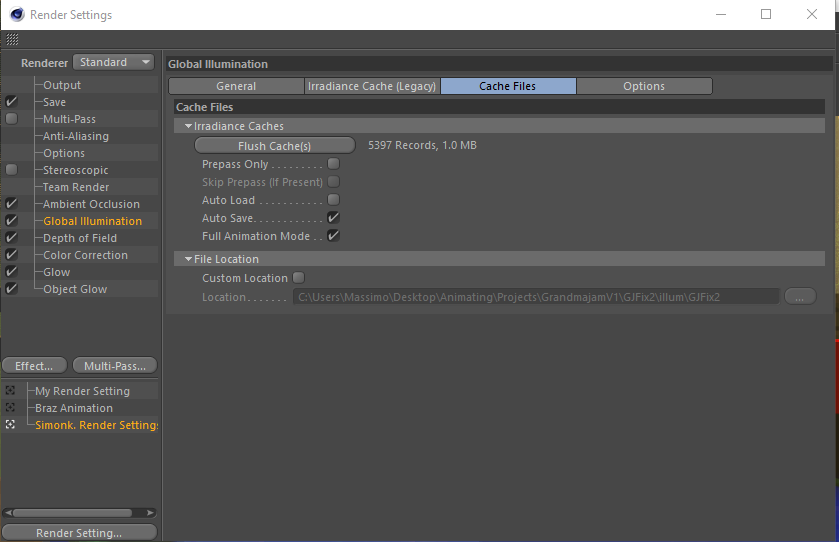This screenshot has width=839, height=542.
Task: Maximize the Render Settings window
Action: (766, 14)
